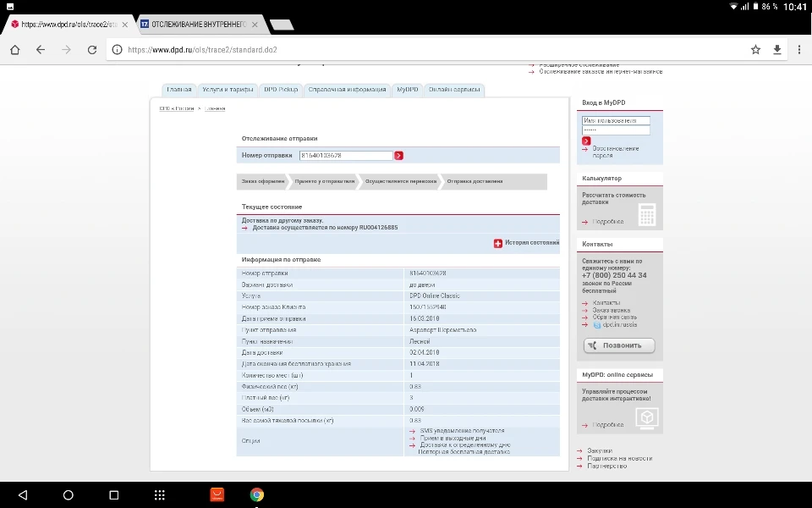Go back with the browser back arrow
The width and height of the screenshot is (812, 508).
[x=41, y=50]
